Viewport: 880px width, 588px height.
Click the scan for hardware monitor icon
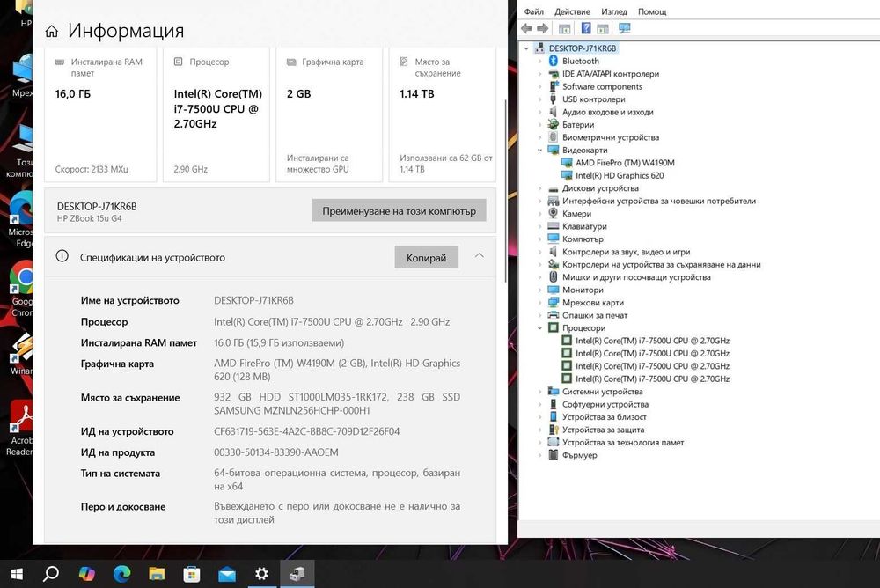pos(624,28)
